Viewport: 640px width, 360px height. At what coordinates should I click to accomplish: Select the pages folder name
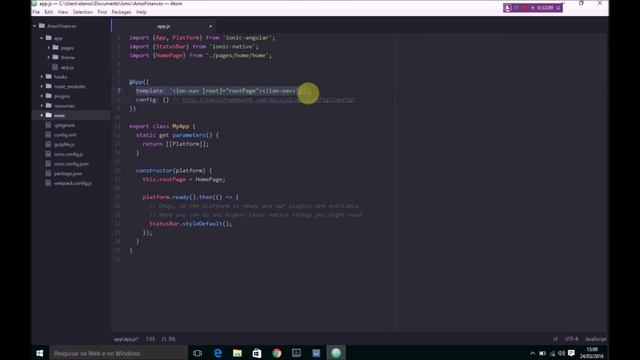pos(67,48)
